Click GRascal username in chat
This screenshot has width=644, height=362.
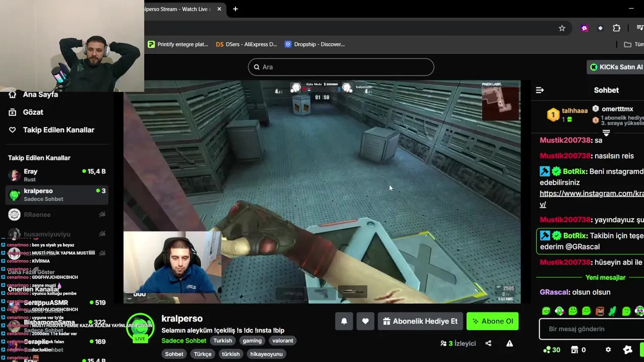554,292
